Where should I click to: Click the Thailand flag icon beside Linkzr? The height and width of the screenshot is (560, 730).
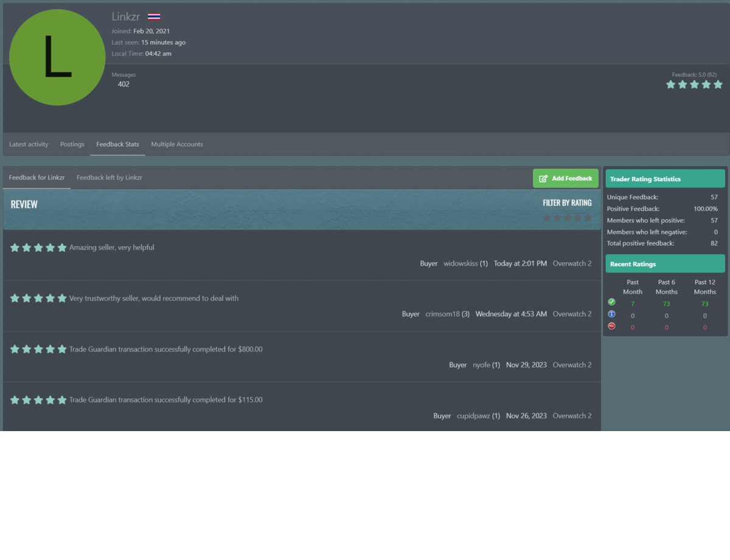point(154,17)
